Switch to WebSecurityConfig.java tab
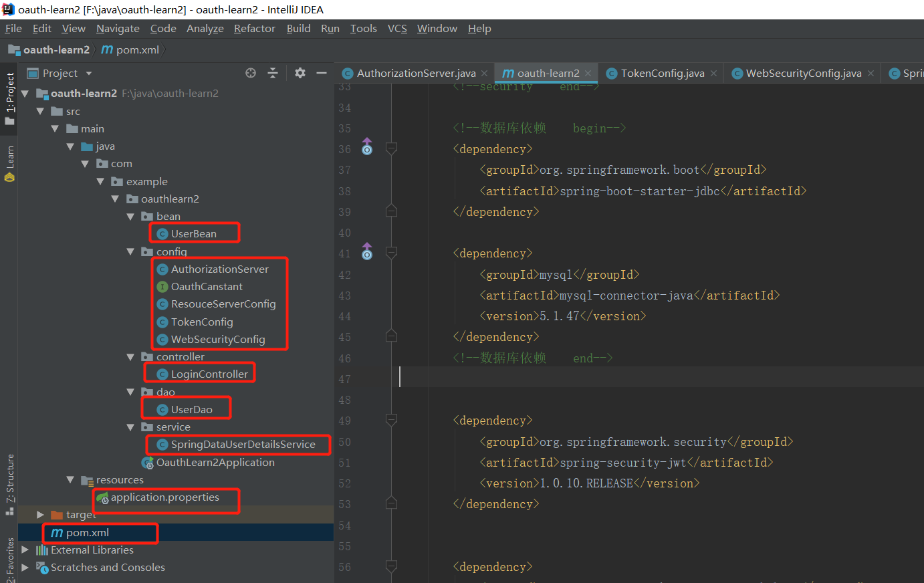 (x=804, y=74)
